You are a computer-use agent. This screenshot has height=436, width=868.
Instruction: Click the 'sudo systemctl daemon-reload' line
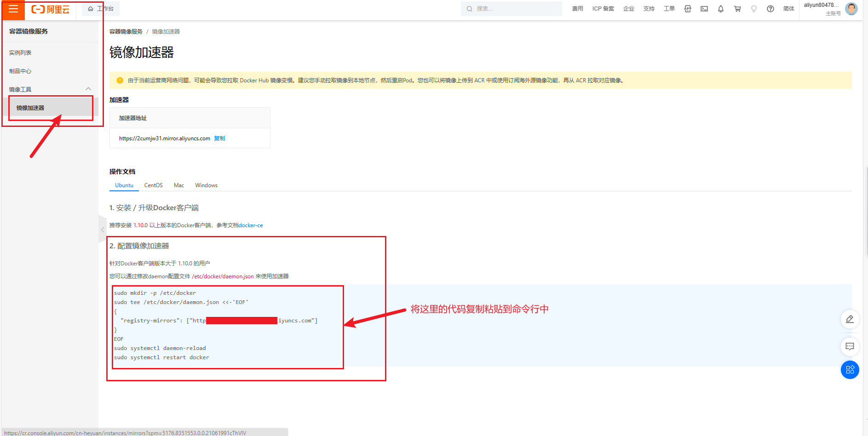[x=160, y=348]
